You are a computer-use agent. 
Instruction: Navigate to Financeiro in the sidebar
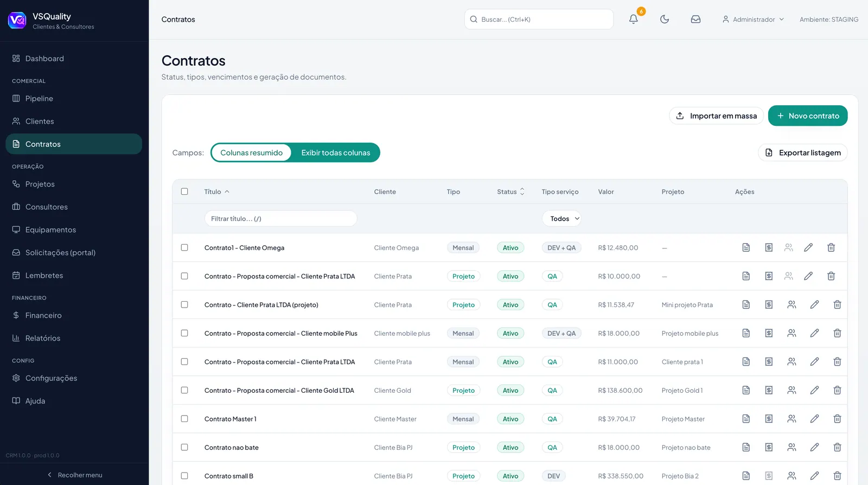(74, 316)
